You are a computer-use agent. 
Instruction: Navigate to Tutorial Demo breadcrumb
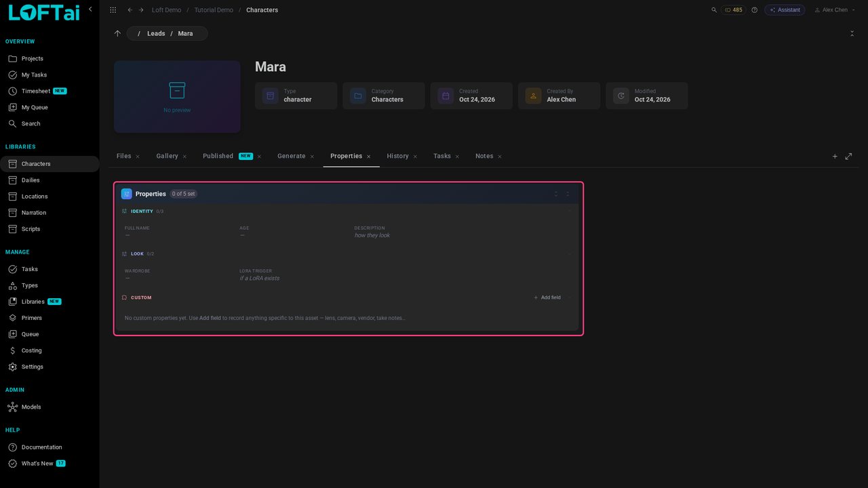pos(214,10)
